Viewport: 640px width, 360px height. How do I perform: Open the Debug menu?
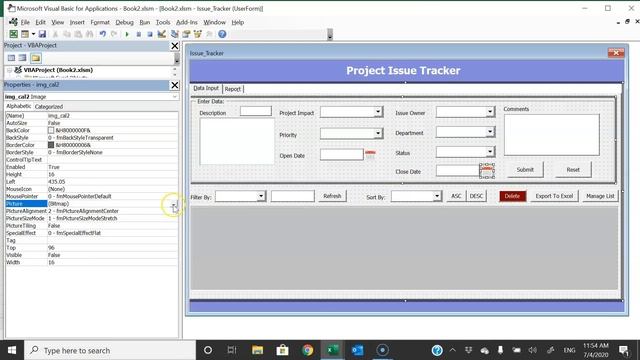coord(124,22)
